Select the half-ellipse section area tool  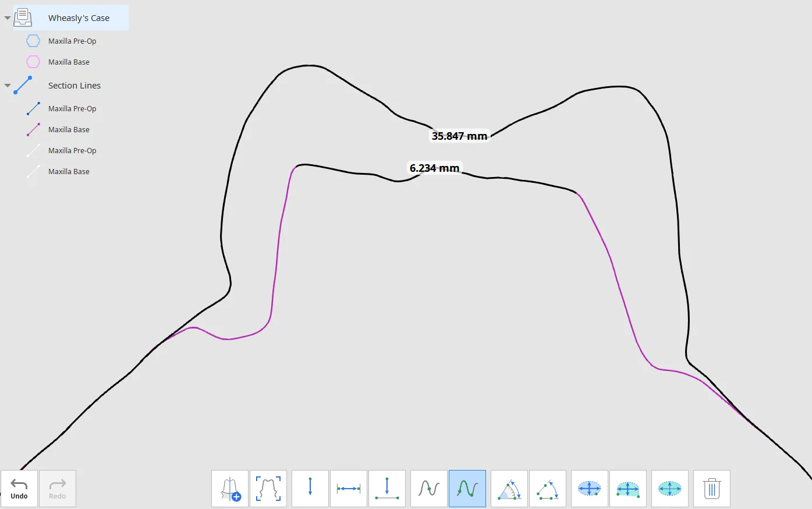(x=628, y=489)
